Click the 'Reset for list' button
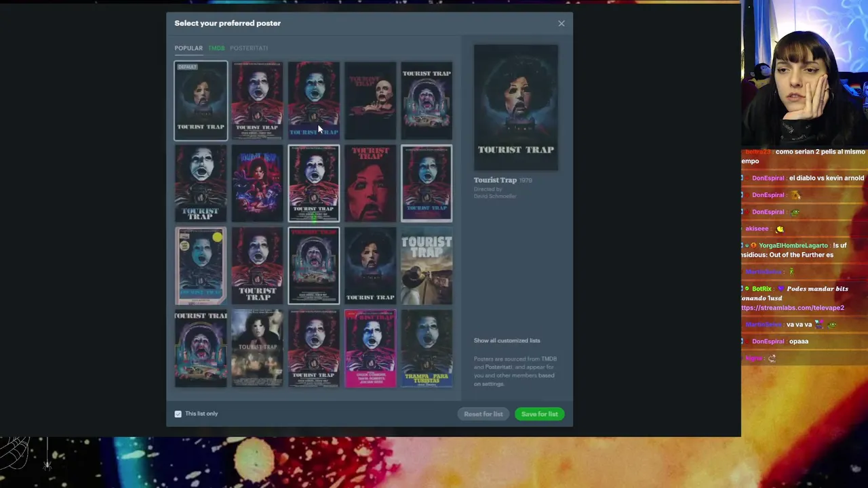Image resolution: width=868 pixels, height=488 pixels. tap(484, 414)
